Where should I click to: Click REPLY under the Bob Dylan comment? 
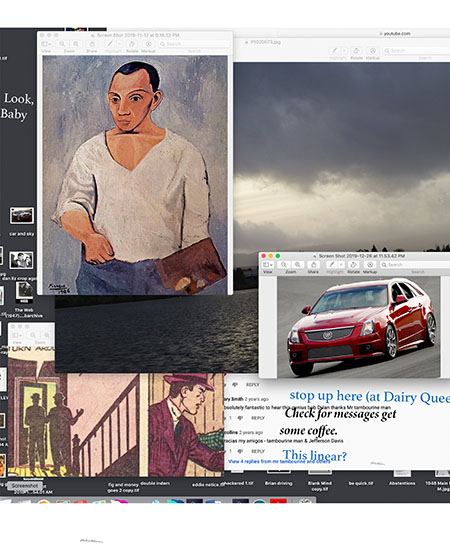click(x=258, y=418)
